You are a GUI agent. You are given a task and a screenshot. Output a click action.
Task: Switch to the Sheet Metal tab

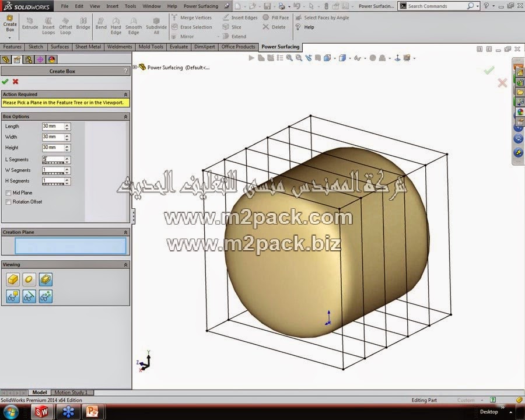tap(88, 47)
